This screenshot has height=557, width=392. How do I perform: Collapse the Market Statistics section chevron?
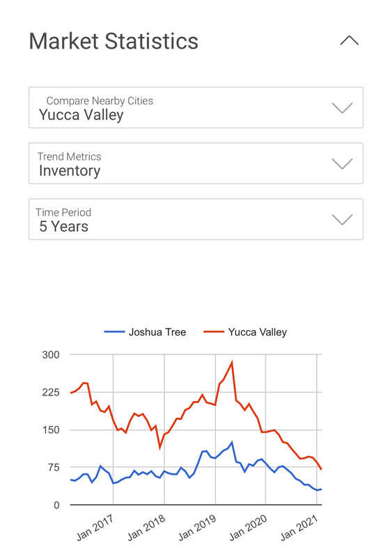[x=349, y=40]
